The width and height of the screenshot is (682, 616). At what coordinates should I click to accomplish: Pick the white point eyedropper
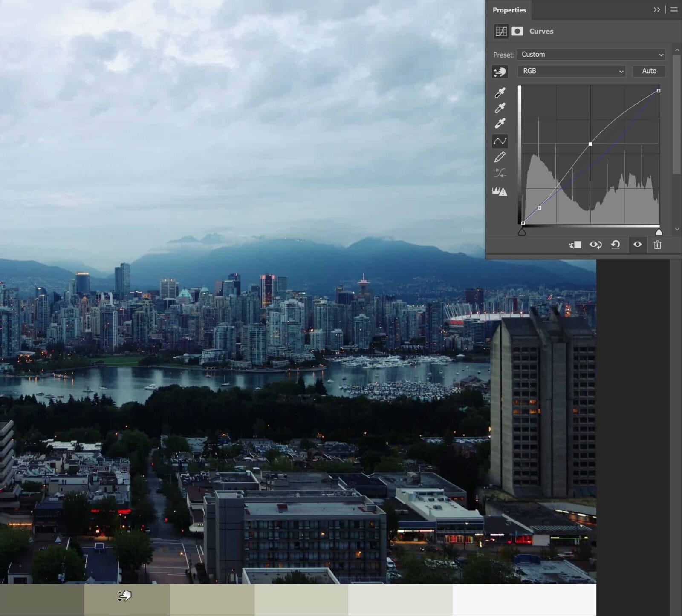tap(500, 124)
